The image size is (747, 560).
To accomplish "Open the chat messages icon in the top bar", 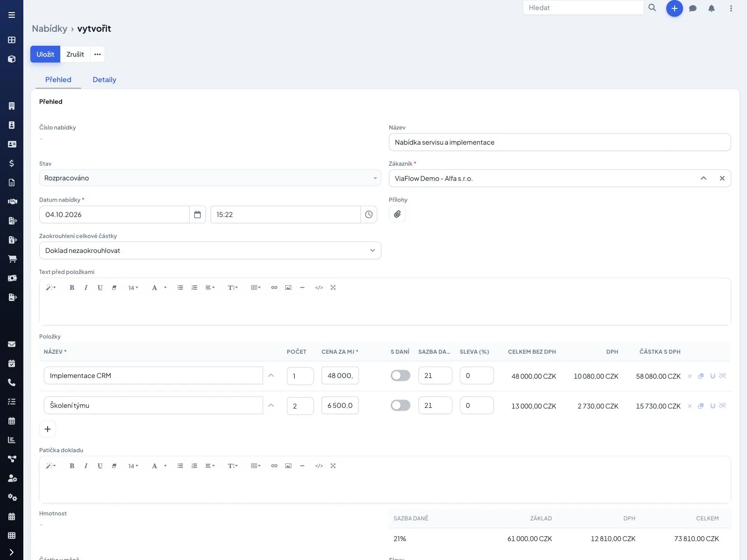I will (693, 8).
